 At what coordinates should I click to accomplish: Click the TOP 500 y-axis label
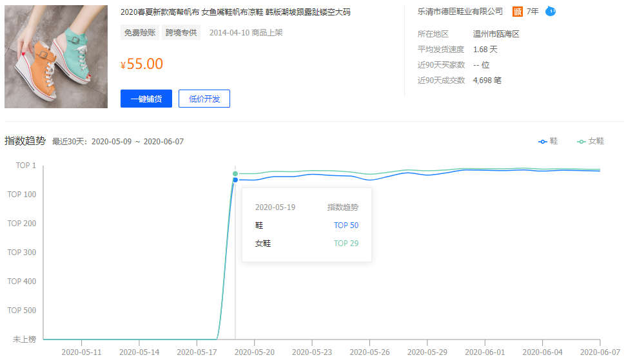[22, 310]
